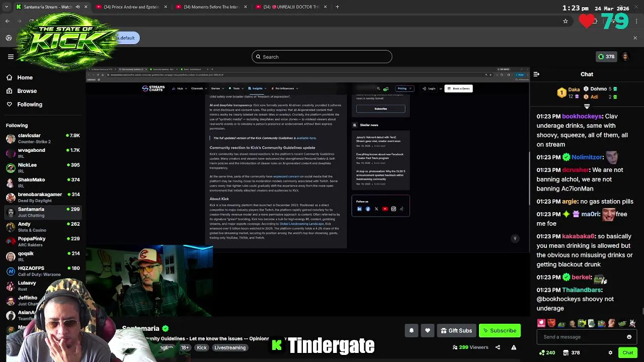The width and height of the screenshot is (644, 362).
Task: Expand the Insights dropdown in Streams Charts
Action: pyautogui.click(x=257, y=88)
